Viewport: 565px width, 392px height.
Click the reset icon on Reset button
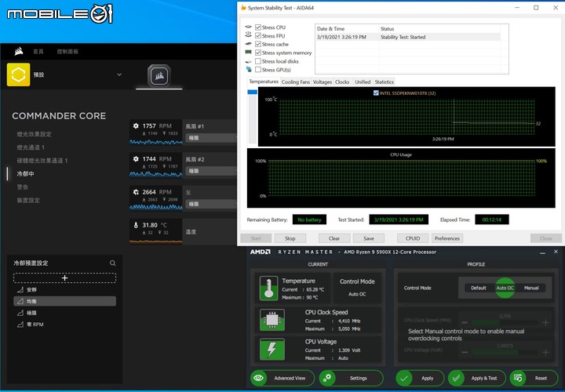(x=518, y=378)
